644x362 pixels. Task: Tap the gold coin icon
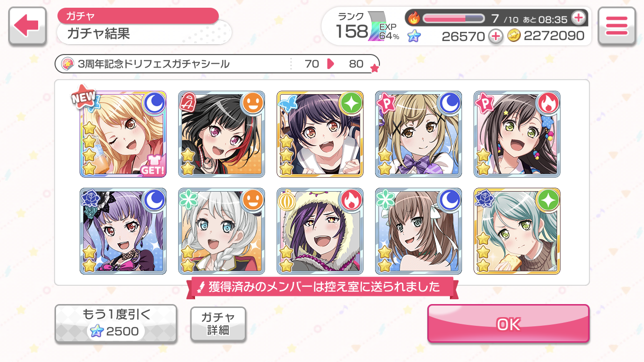pos(514,36)
